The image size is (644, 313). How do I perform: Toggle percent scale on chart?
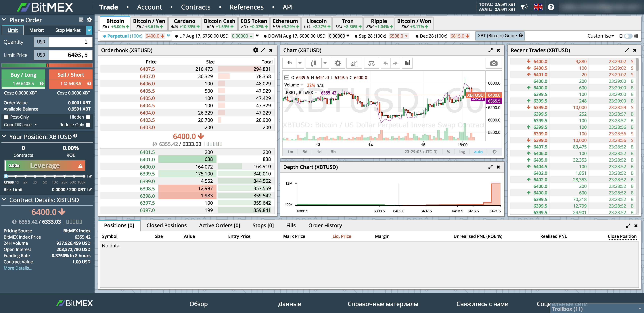pyautogui.click(x=448, y=152)
